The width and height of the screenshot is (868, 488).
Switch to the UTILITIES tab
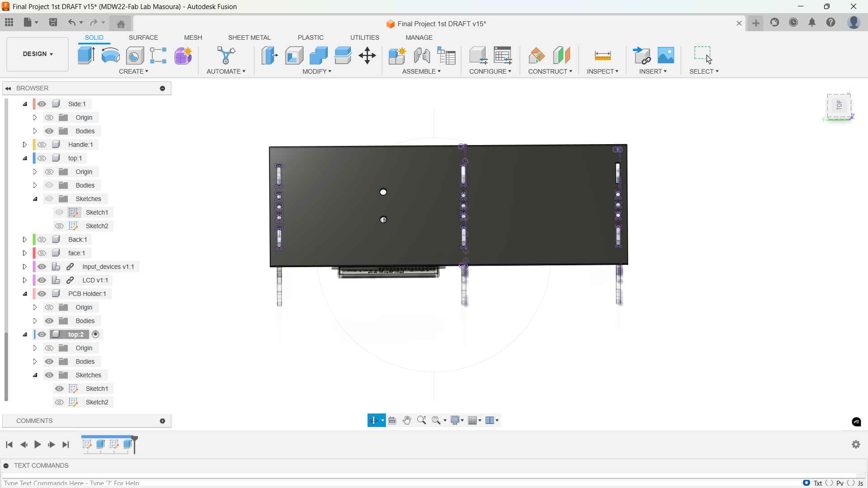(365, 38)
